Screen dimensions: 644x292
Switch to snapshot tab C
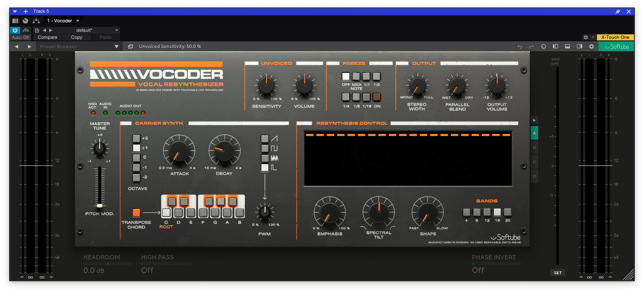[534, 162]
